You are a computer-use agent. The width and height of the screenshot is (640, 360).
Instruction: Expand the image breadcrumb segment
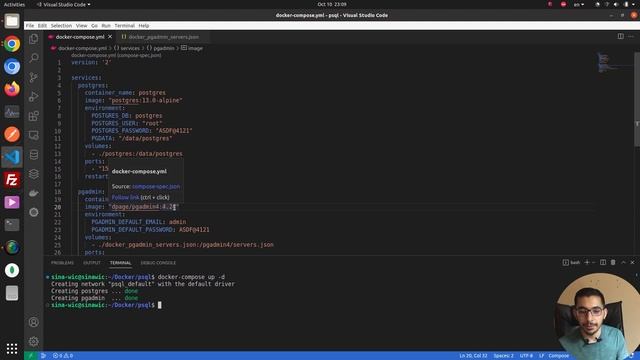coord(192,48)
